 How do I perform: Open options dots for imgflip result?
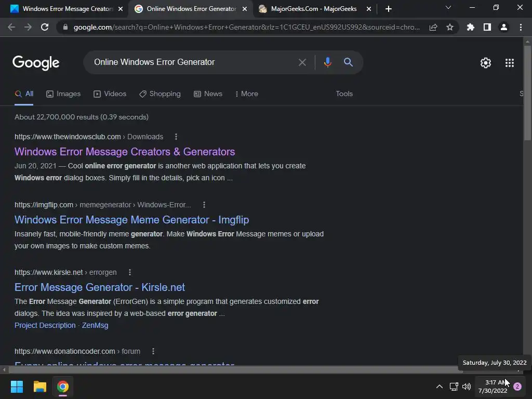pos(204,205)
